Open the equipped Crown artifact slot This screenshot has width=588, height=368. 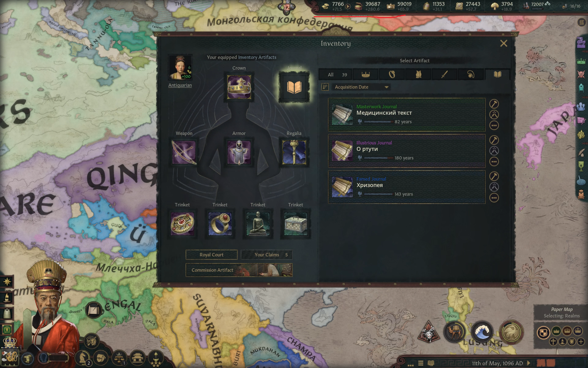click(x=239, y=87)
